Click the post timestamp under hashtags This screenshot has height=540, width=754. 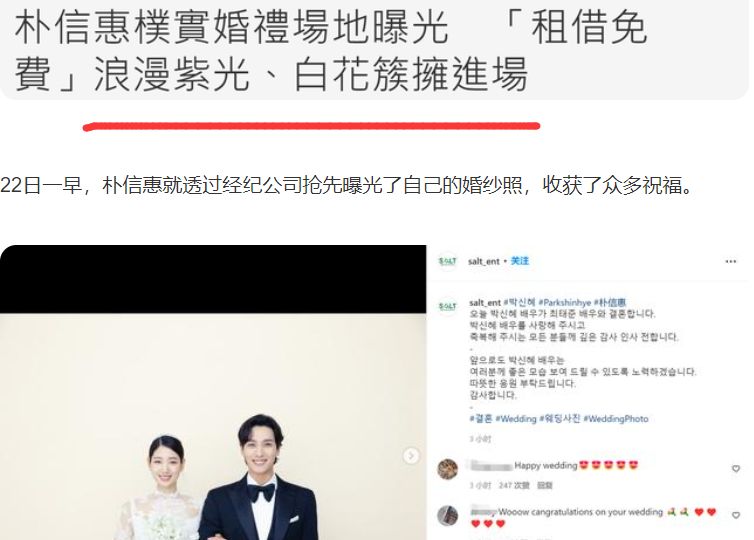pos(480,439)
